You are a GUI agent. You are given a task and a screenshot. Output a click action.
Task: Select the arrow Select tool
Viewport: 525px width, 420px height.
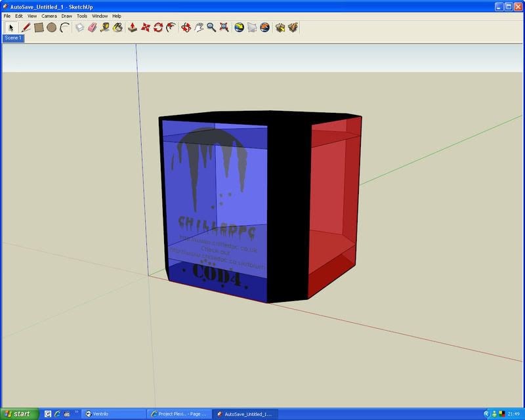11,28
